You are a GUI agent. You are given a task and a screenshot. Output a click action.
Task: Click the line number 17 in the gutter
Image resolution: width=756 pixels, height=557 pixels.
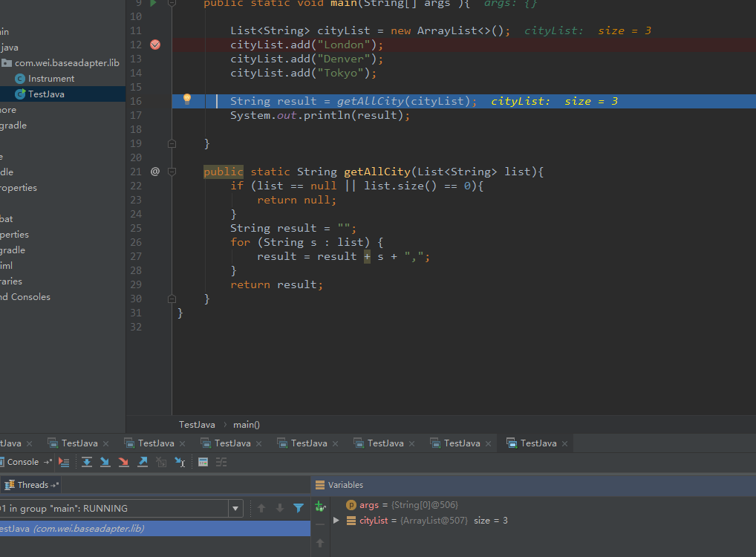click(x=136, y=115)
